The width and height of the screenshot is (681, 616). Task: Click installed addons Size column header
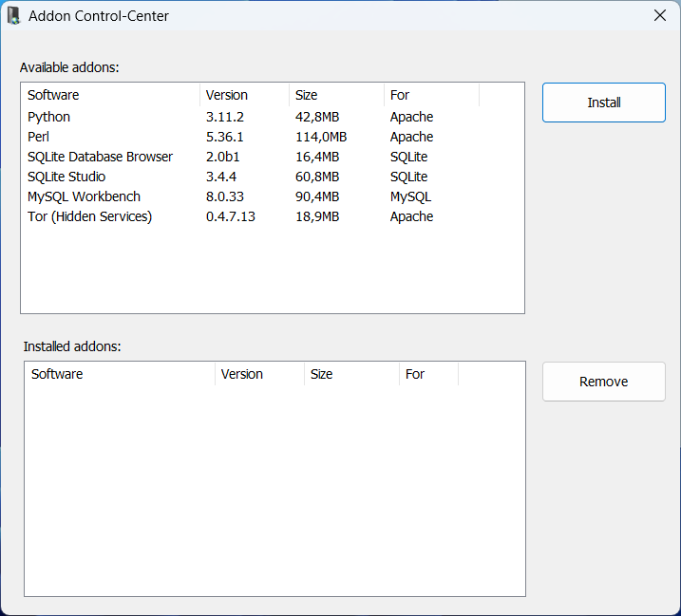(x=351, y=374)
